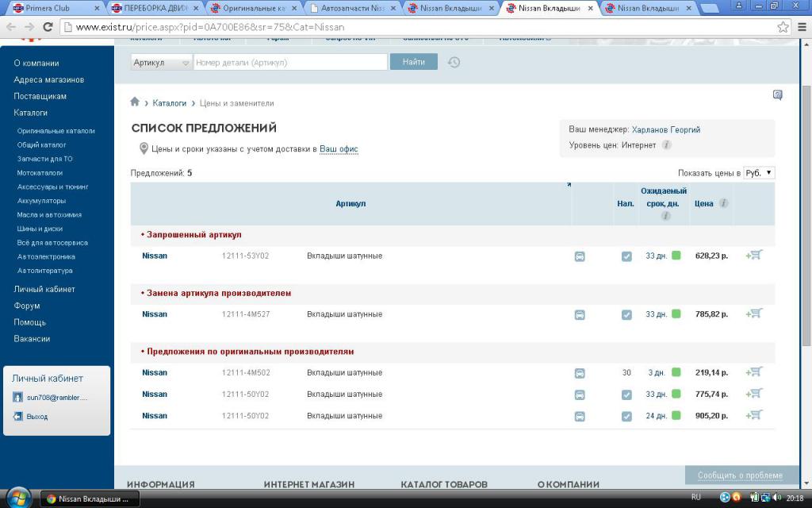Click car applicability icon for 12111-4M527

[x=580, y=314]
